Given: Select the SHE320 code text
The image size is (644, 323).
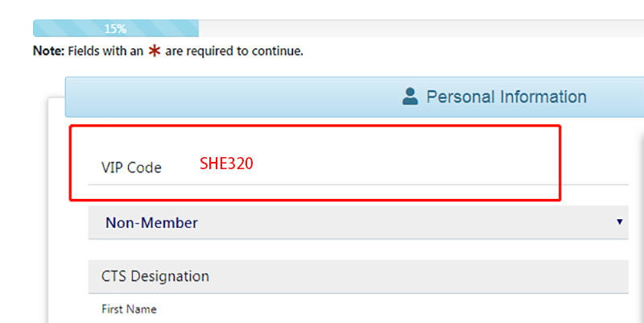Looking at the screenshot, I should click(x=226, y=164).
